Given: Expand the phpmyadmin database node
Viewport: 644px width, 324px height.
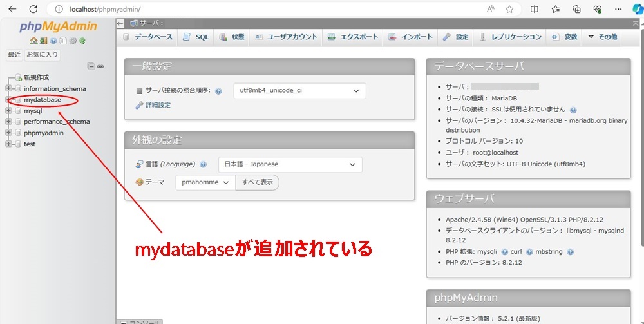Looking at the screenshot, I should pos(8,133).
